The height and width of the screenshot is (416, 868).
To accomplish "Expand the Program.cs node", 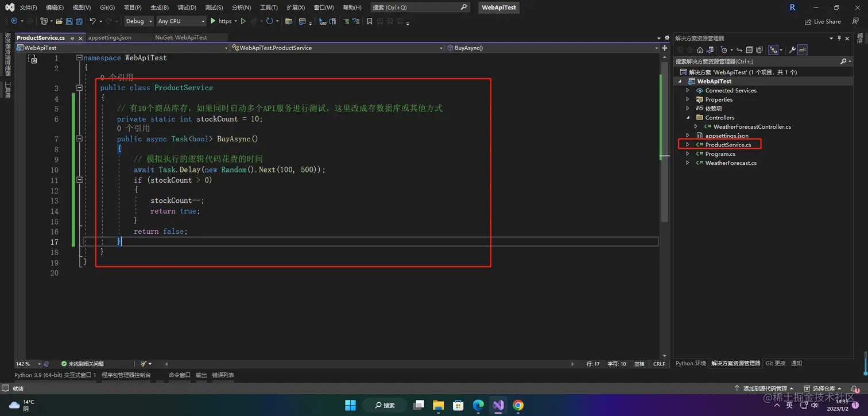I will 688,154.
